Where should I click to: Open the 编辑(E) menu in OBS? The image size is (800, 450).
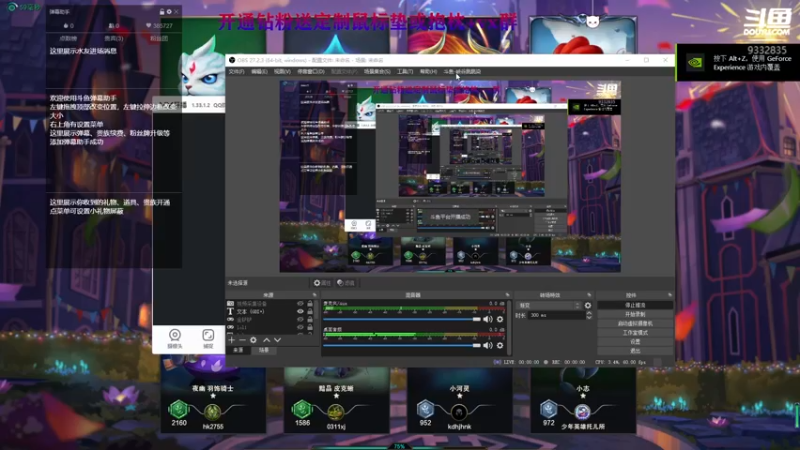(259, 71)
